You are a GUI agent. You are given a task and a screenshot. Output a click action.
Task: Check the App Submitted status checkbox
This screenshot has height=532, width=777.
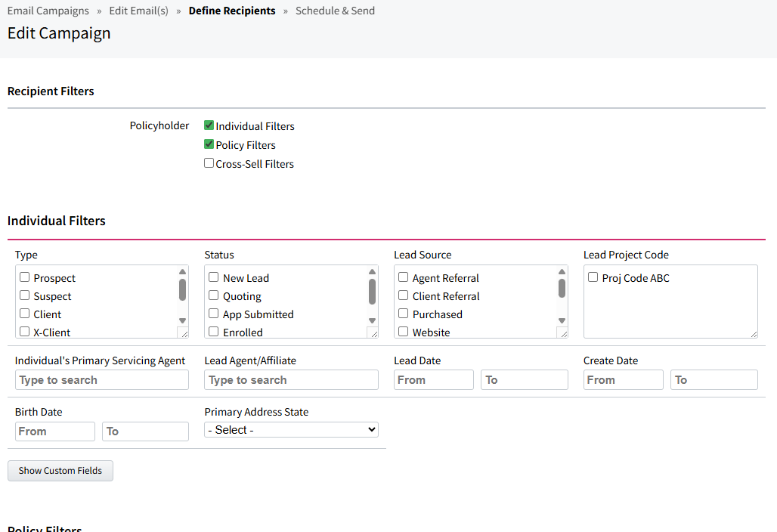(x=214, y=314)
